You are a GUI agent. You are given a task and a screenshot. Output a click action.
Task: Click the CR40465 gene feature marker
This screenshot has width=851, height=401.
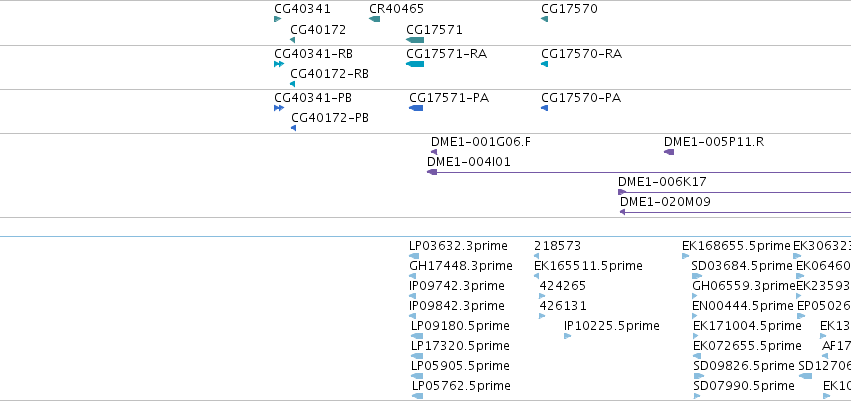[x=374, y=19]
